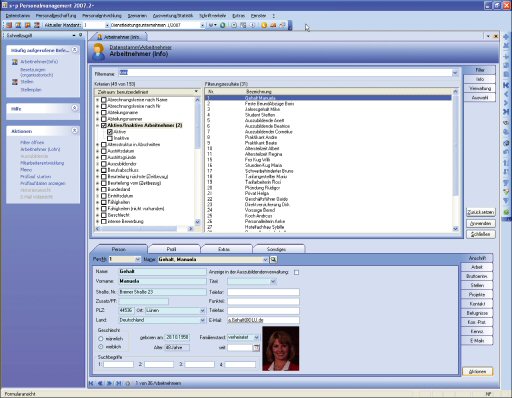This screenshot has width=512, height=398.
Task: Open the Land dropdown showing Deutschland
Action: pyautogui.click(x=202, y=320)
